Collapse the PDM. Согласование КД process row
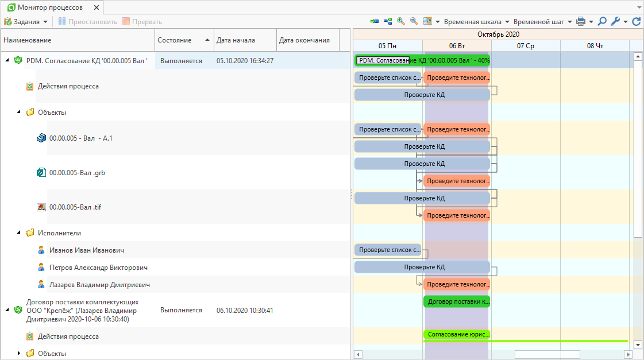The width and height of the screenshot is (644, 360). [7, 60]
